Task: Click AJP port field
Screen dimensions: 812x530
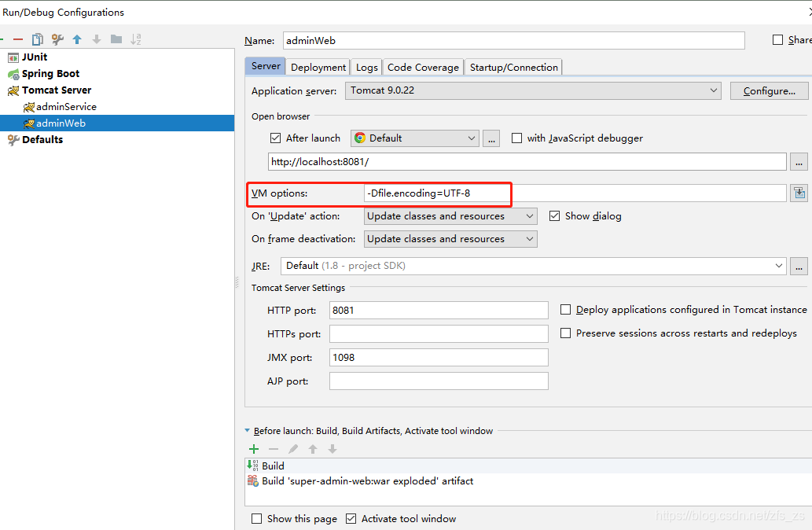Action: [439, 381]
